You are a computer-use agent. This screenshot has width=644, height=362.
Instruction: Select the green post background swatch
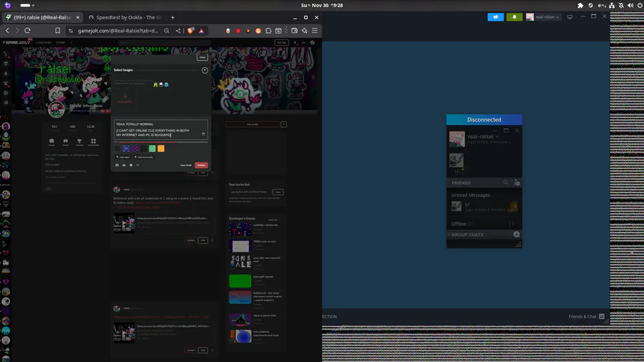click(x=152, y=149)
